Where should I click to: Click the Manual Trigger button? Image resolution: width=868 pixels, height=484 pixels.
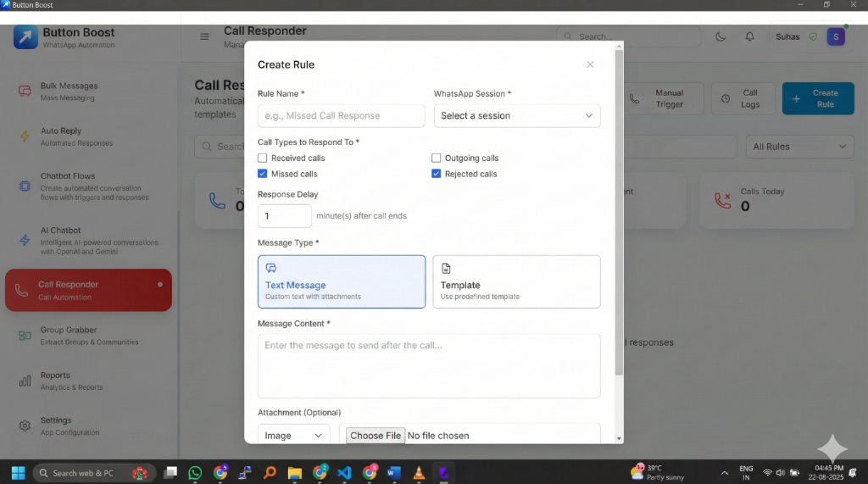(663, 98)
